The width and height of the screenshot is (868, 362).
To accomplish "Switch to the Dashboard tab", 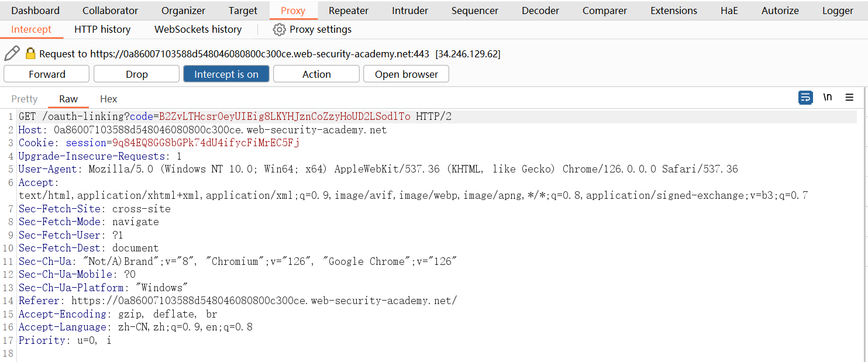I will (36, 11).
